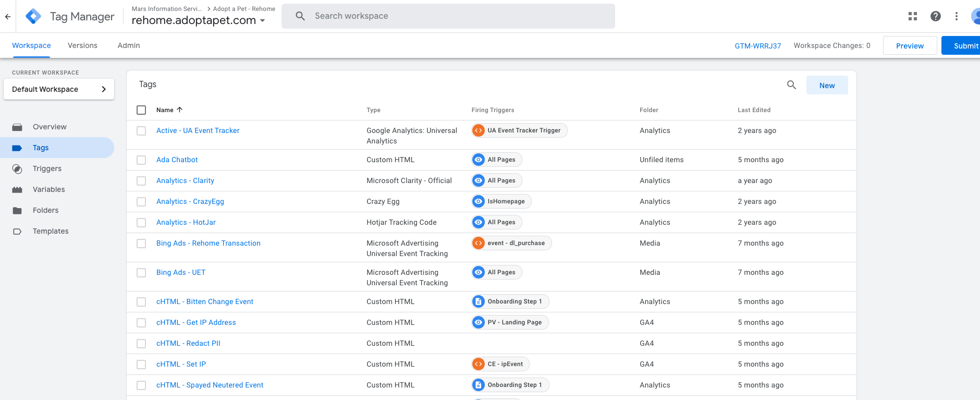Click the Tag Manager logo icon
The height and width of the screenshot is (400, 980).
[33, 17]
